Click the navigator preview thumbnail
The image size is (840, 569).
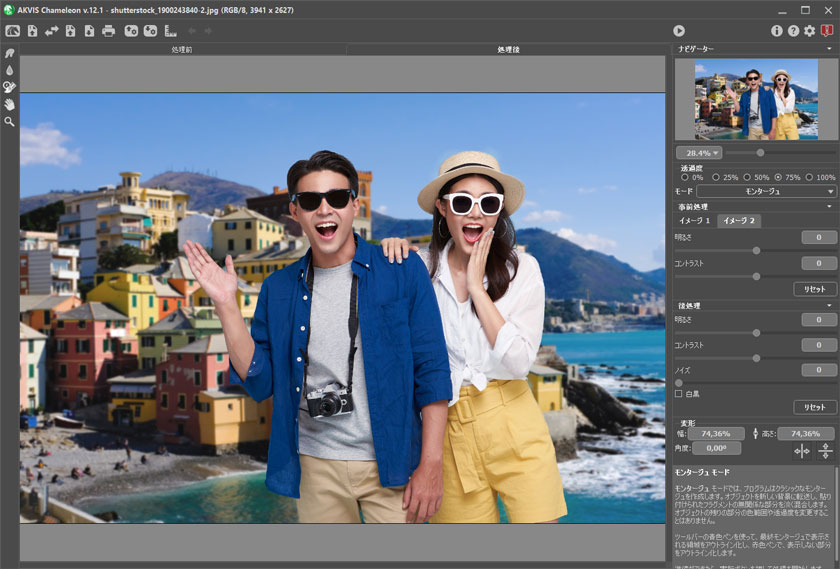pos(756,99)
